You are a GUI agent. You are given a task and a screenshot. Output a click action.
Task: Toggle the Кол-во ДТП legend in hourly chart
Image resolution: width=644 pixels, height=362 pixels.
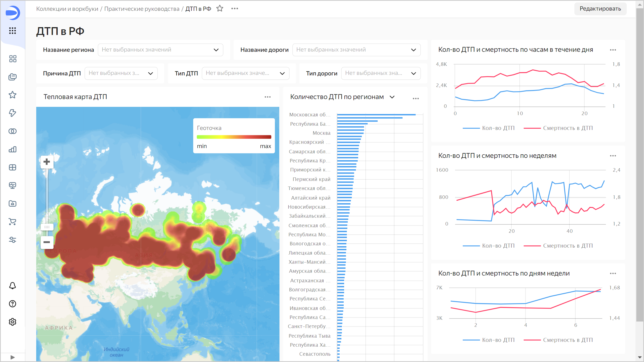point(498,128)
